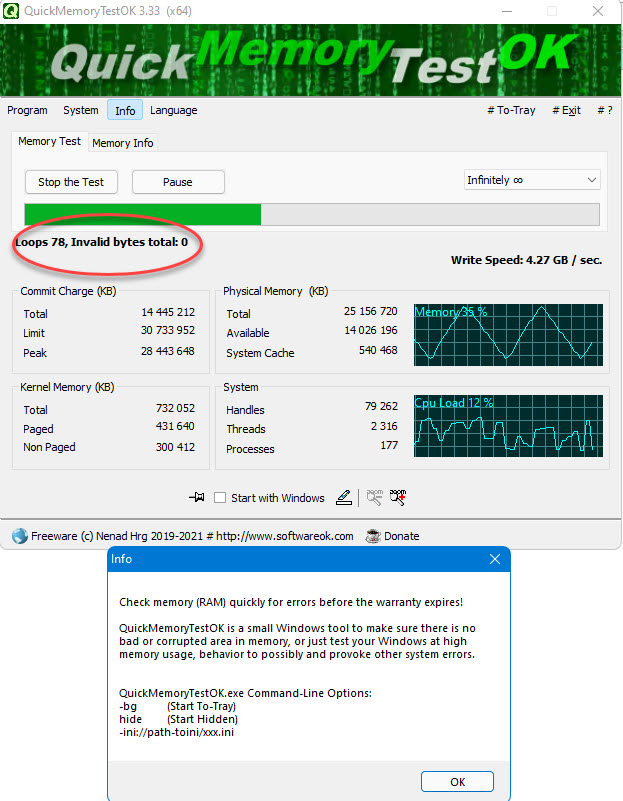Click the pin always-on-top icon
Viewport: 623px width, 801px height.
(198, 497)
